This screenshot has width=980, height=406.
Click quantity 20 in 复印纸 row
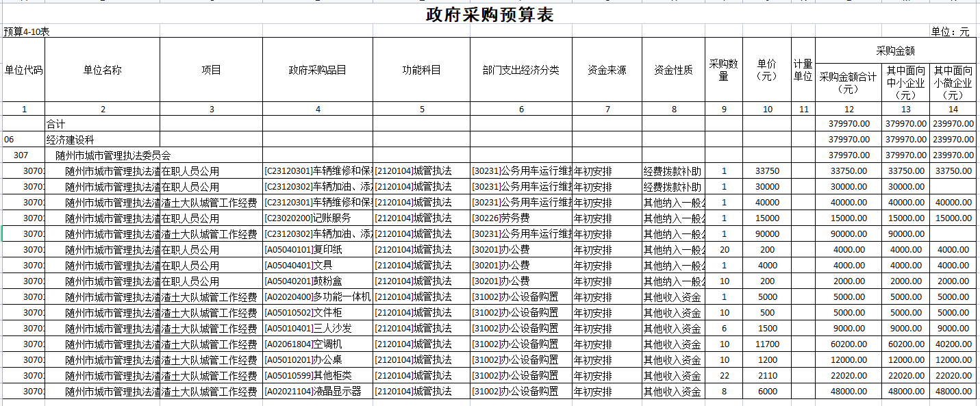[x=724, y=250]
